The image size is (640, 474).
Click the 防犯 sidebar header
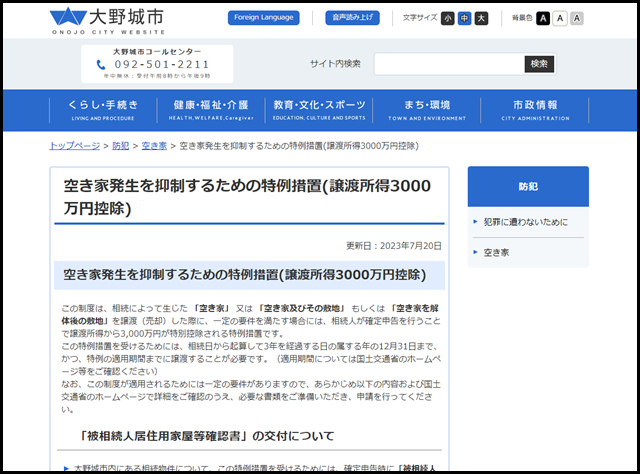pos(528,186)
